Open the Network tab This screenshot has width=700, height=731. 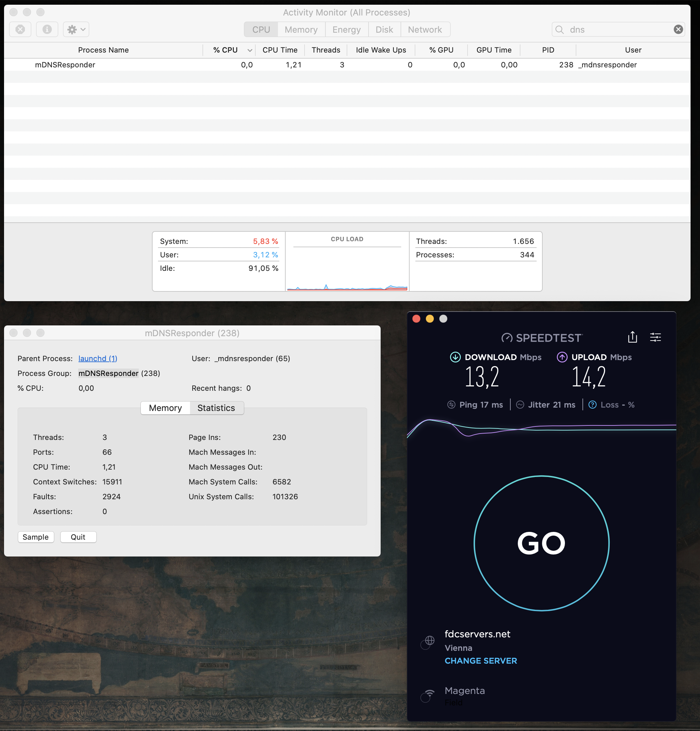pyautogui.click(x=424, y=29)
